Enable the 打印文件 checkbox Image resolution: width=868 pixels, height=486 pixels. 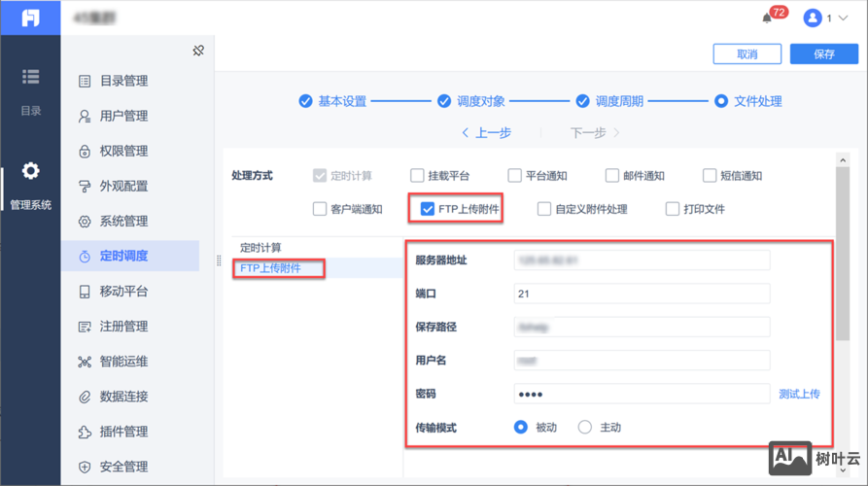click(672, 209)
